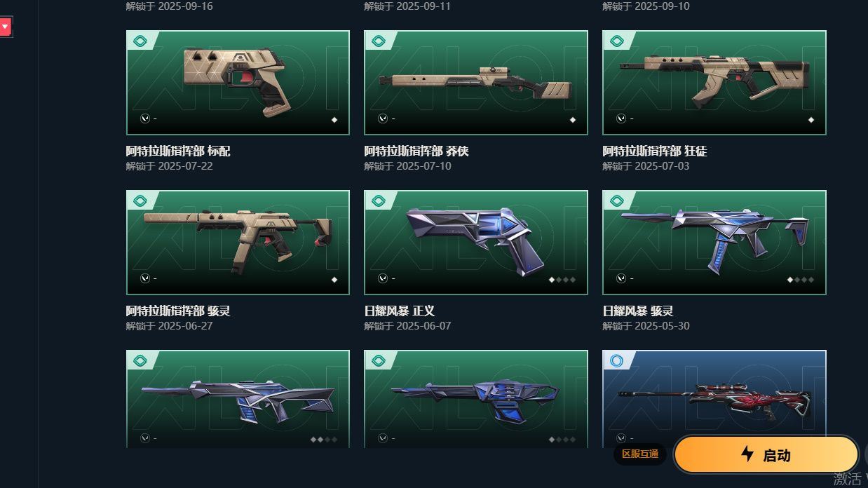The width and height of the screenshot is (868, 488).
Task: Expand the red dropdown arrow at left edge
Action: point(5,27)
